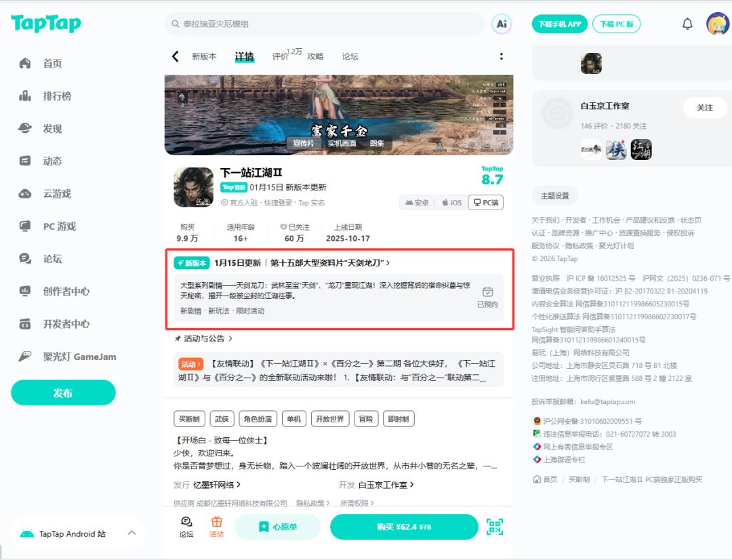Open the 开发者中心 developer center icon
This screenshot has height=560, width=732.
(25, 323)
